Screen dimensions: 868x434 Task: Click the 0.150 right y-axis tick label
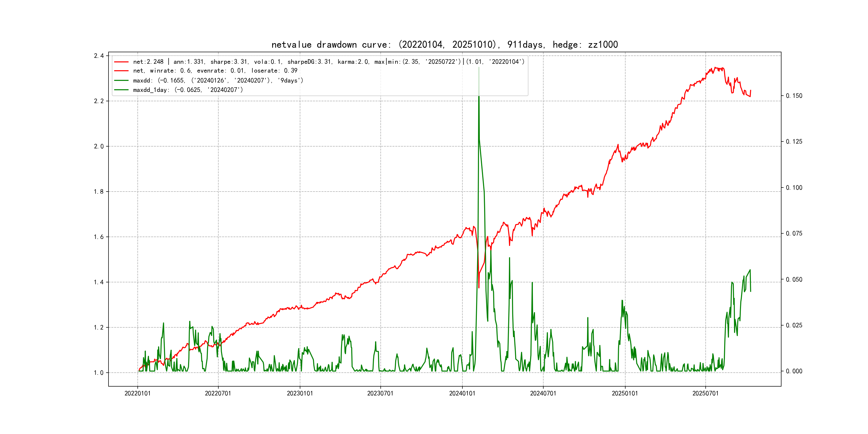click(x=794, y=96)
